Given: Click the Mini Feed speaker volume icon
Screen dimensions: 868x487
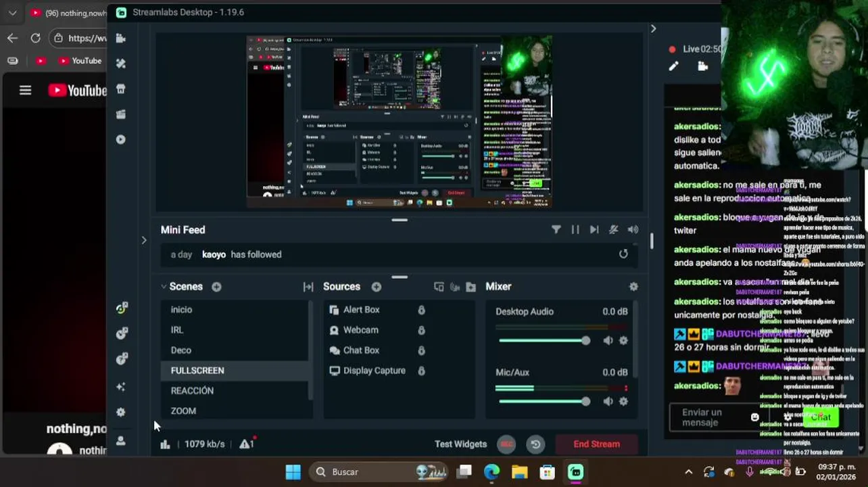Looking at the screenshot, I should pyautogui.click(x=633, y=230).
